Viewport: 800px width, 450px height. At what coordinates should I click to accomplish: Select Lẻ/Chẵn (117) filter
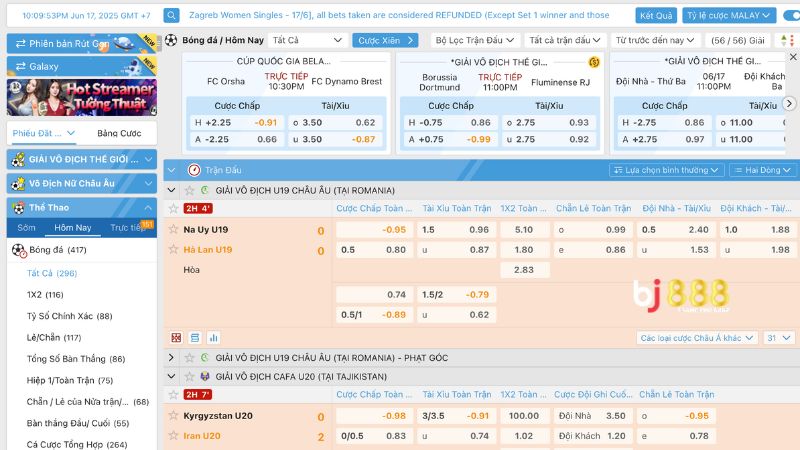[x=54, y=337]
